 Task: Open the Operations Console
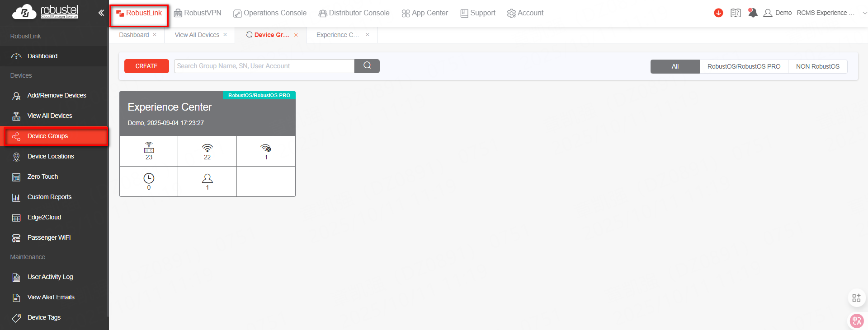click(270, 13)
